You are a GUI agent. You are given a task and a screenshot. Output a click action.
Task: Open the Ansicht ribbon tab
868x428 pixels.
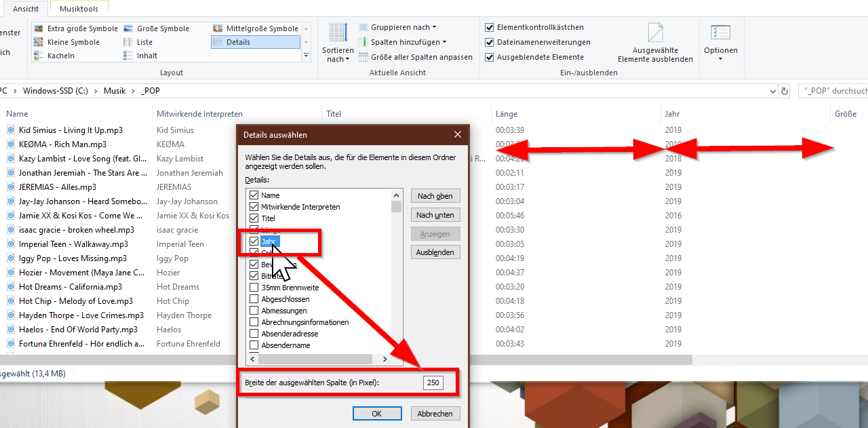coord(26,9)
